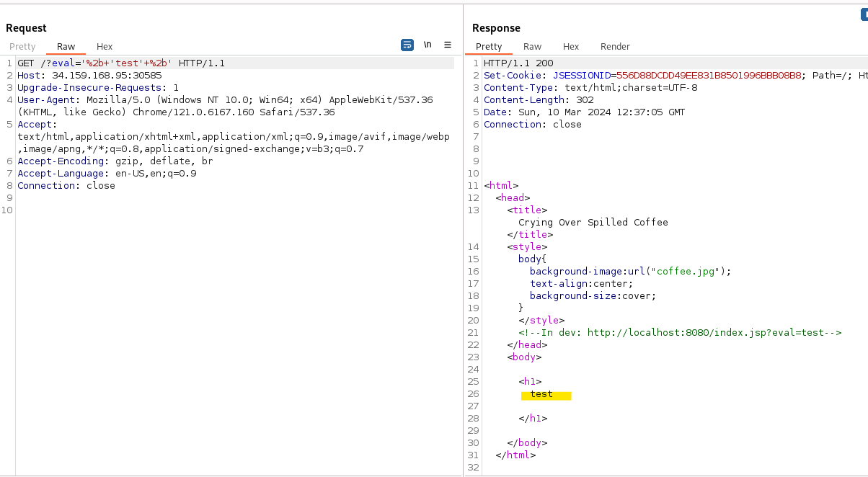This screenshot has width=868, height=477.
Task: Show the Render tab in Response
Action: tap(615, 47)
